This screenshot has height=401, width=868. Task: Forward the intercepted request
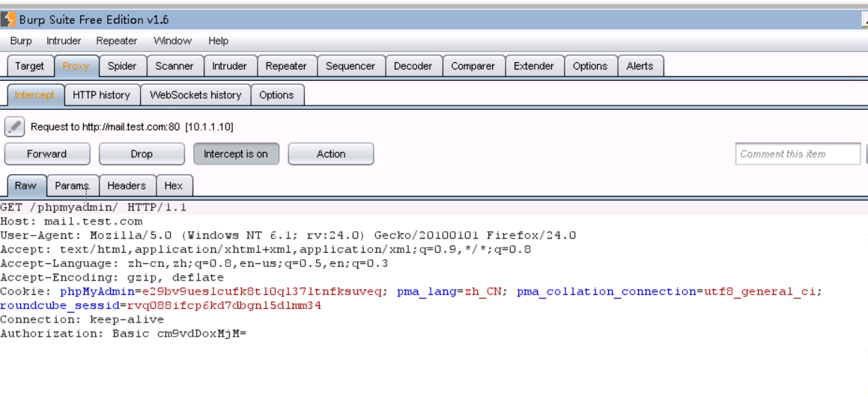pos(47,154)
